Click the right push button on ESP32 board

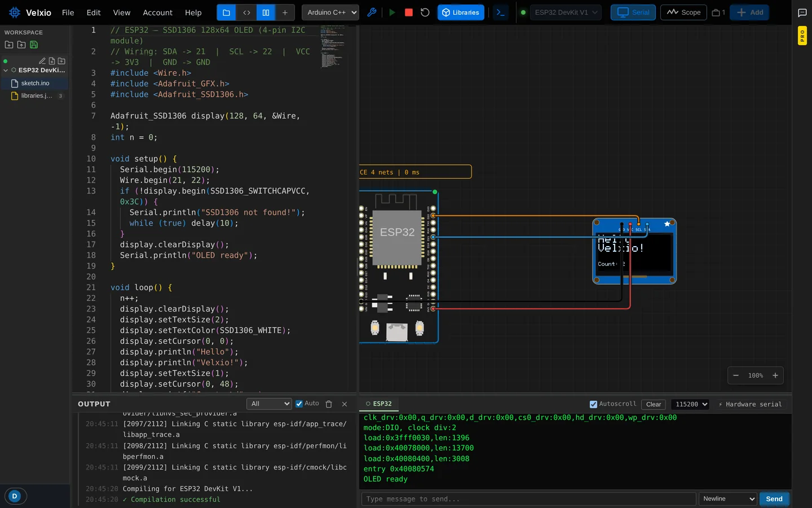[x=419, y=327]
